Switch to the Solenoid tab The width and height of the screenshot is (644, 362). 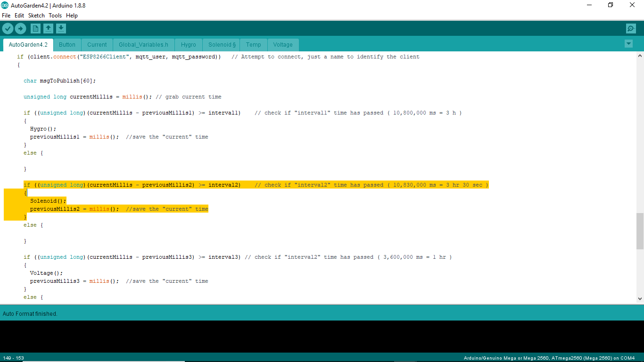[x=221, y=44]
